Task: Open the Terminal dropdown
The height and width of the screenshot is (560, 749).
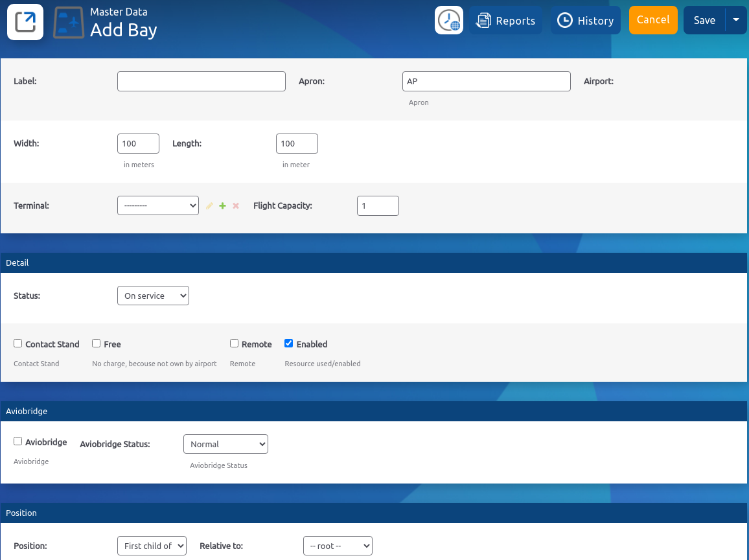Action: [157, 205]
